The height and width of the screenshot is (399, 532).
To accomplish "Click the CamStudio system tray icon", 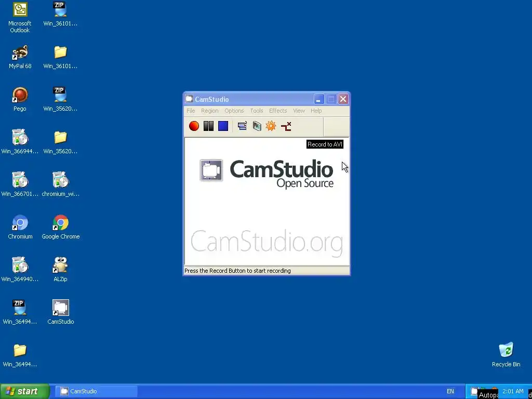I will click(x=474, y=391).
